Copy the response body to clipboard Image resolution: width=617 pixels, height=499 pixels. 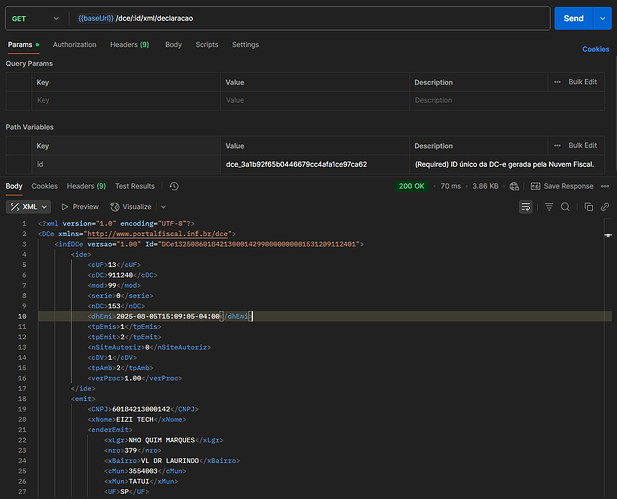[x=588, y=207]
